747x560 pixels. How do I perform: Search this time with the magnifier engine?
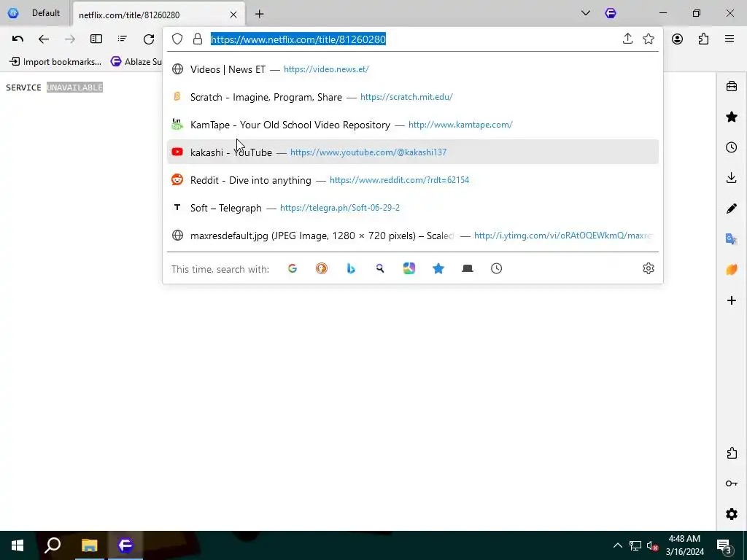pos(379,268)
